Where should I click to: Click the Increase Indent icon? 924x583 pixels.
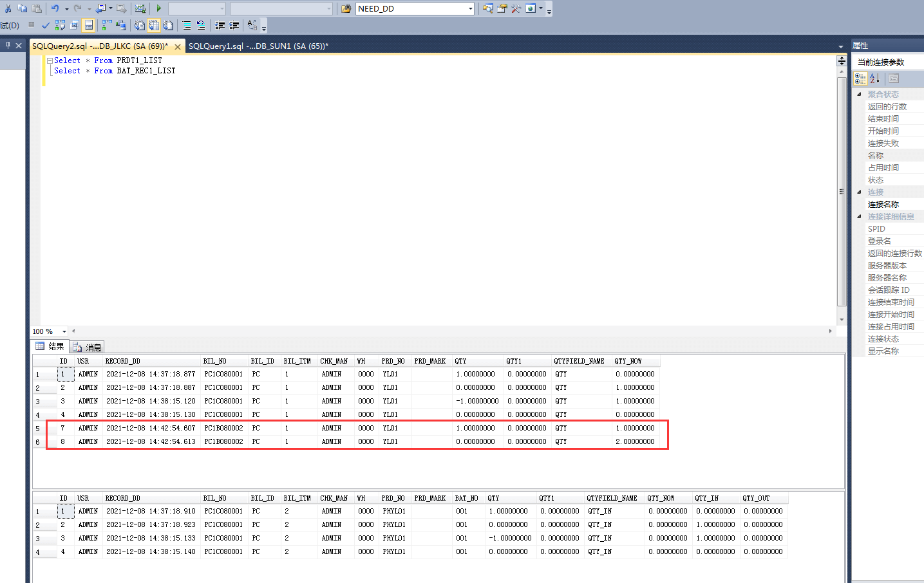234,25
